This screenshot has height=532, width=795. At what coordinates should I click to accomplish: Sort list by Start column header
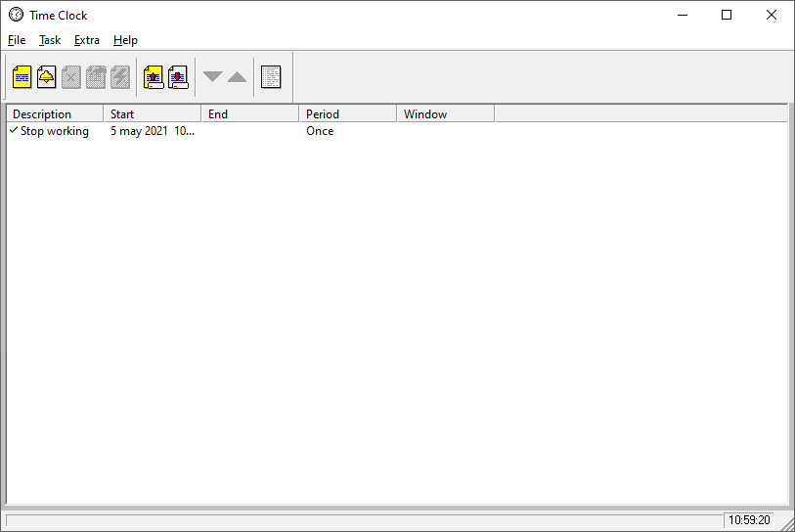click(153, 114)
